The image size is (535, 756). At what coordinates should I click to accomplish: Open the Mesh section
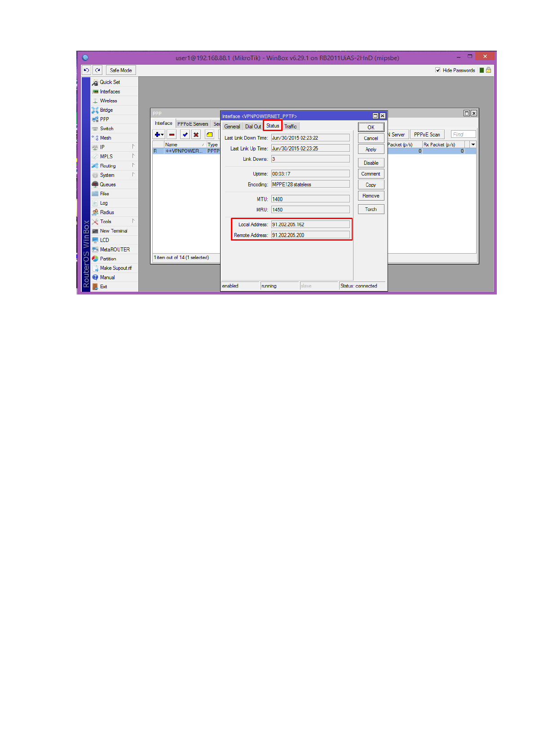[106, 138]
